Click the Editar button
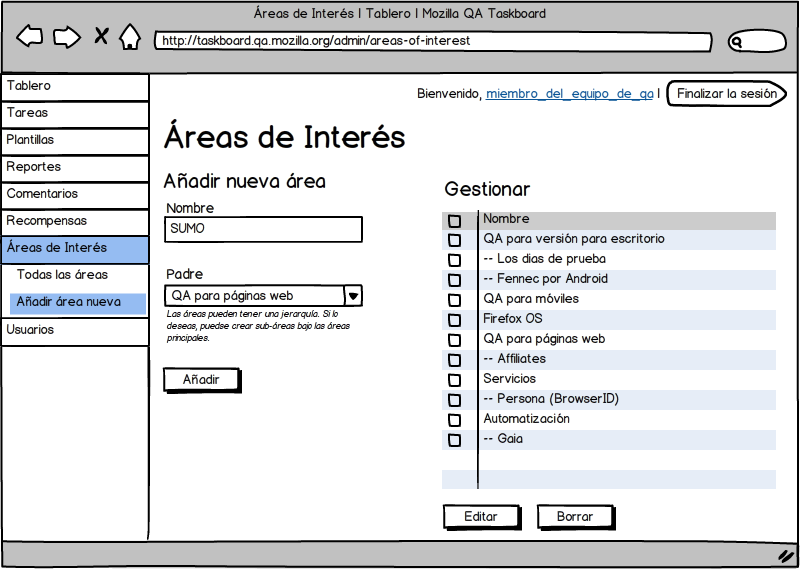Viewport: 800px width, 569px height. pos(481,517)
